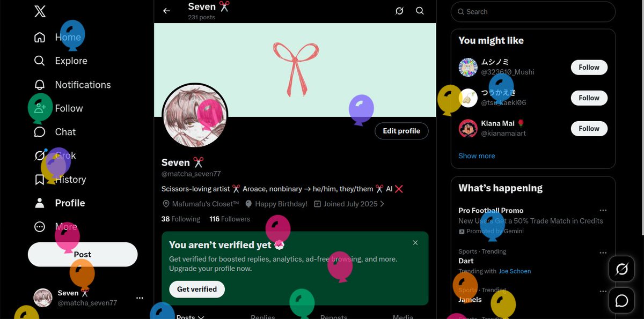Screen dimensions: 644x319
Task: Click the Search input field
Action: point(533,11)
